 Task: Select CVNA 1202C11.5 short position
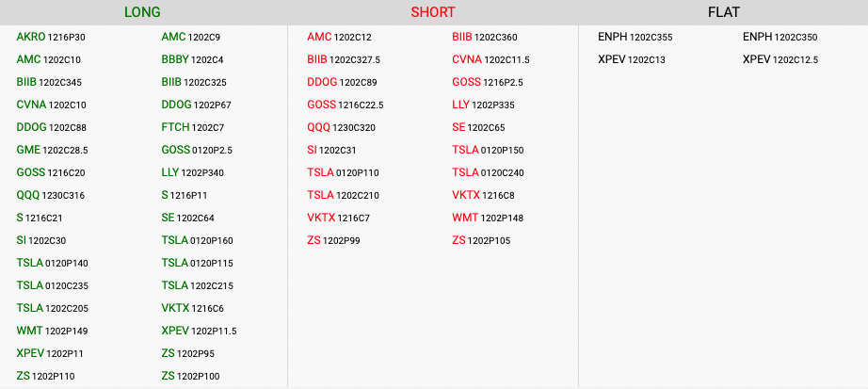(490, 59)
